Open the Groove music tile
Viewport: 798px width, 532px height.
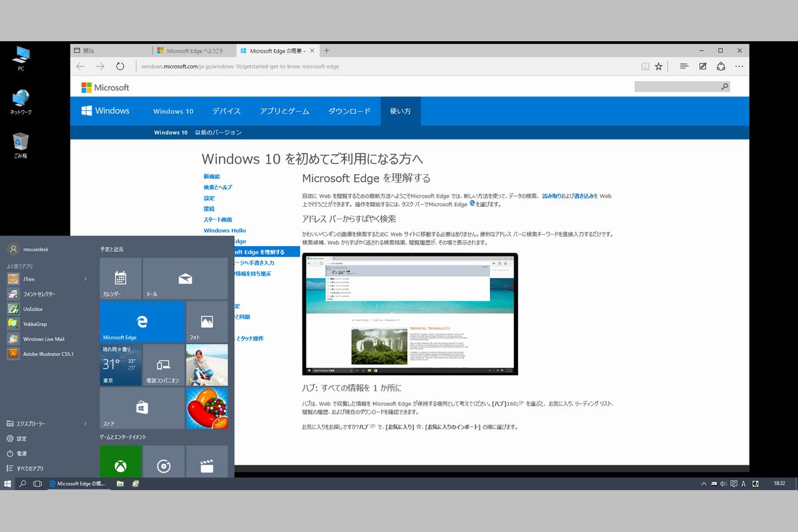pos(164,462)
